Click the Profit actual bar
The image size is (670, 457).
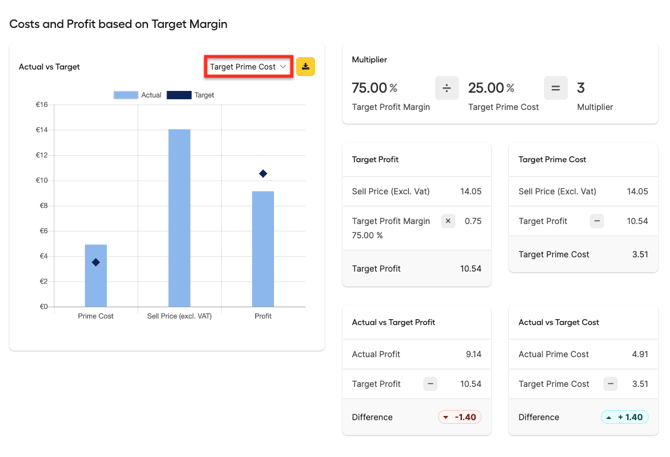point(263,249)
